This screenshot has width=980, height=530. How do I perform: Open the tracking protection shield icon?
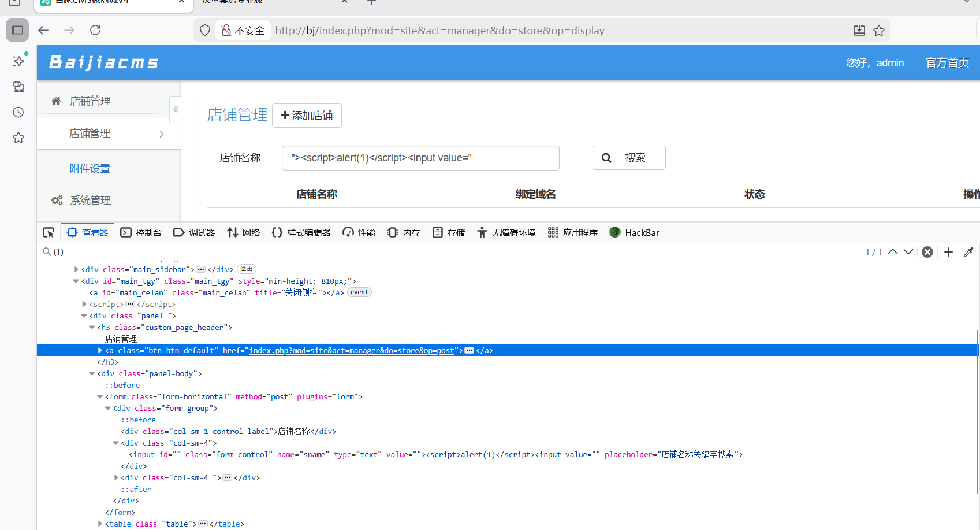[205, 31]
